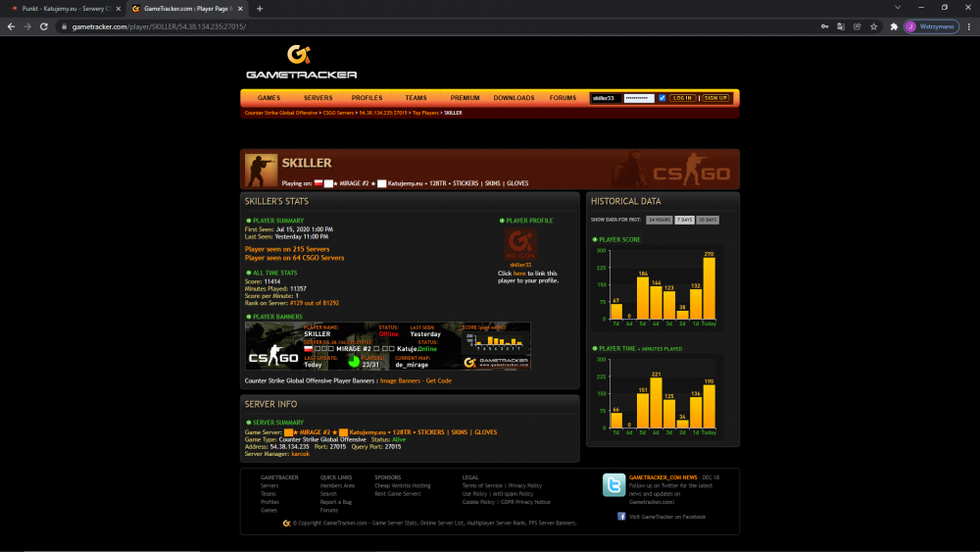Click the share page icon
Viewport: 980px width, 552px height.
coord(857,26)
